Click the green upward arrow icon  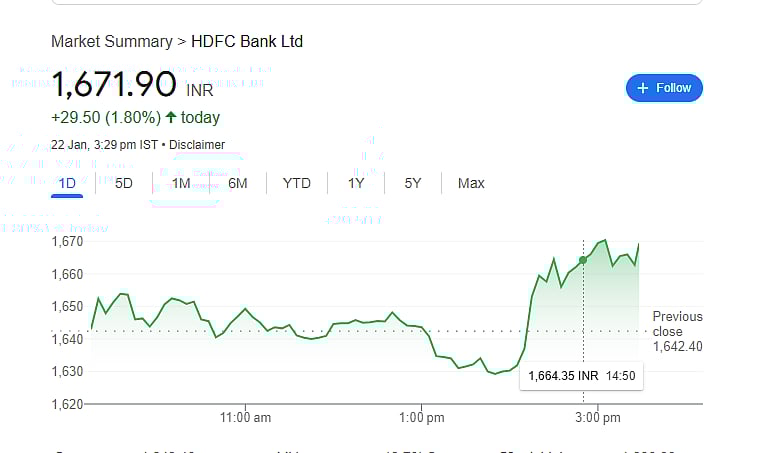(x=171, y=118)
